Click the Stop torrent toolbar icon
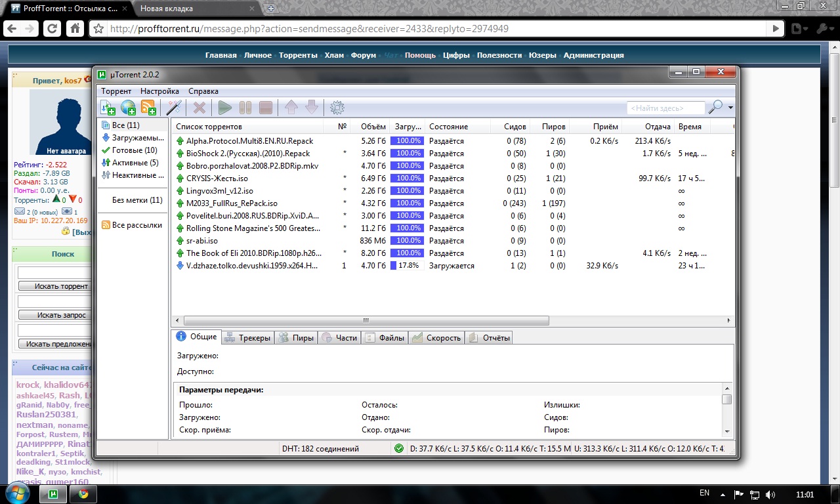The height and width of the screenshot is (504, 840). click(265, 107)
